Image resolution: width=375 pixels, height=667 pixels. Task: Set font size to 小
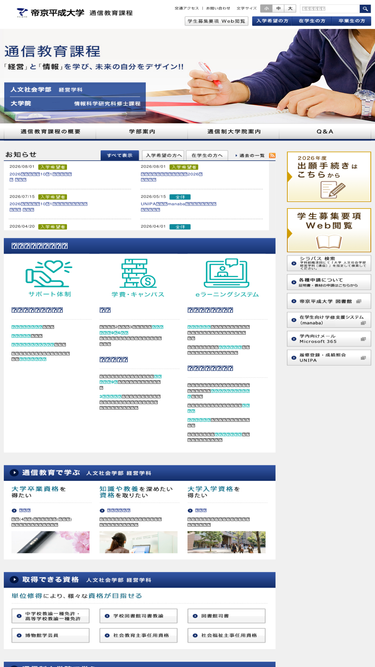(266, 9)
